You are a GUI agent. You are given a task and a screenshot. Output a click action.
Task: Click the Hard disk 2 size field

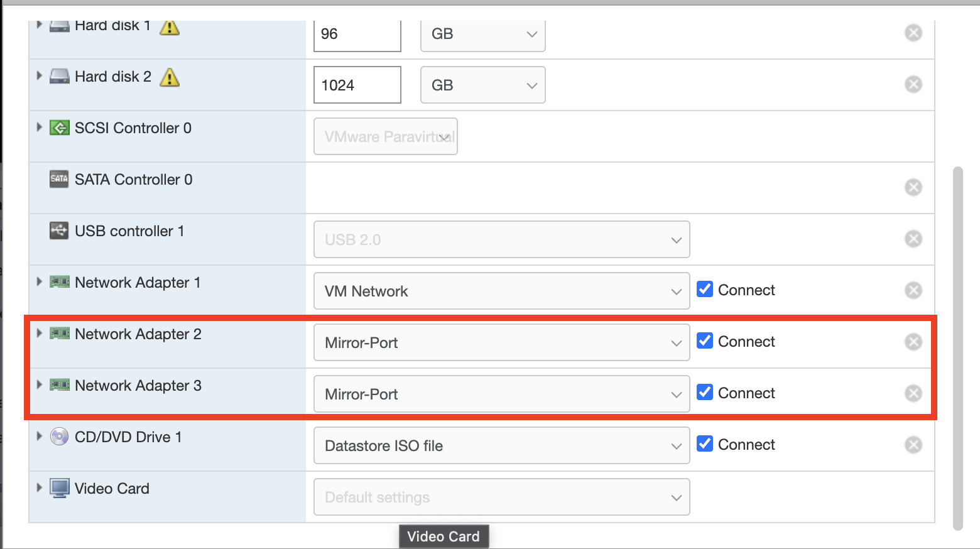click(357, 84)
